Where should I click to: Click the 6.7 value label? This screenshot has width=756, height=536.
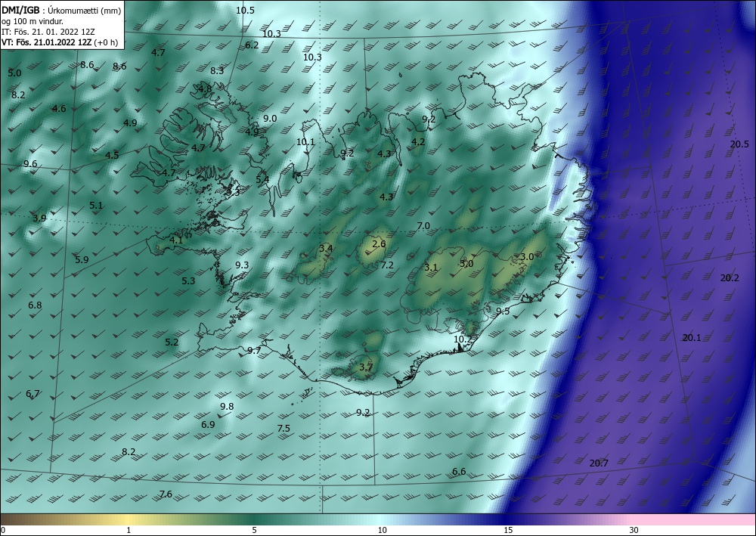33,394
